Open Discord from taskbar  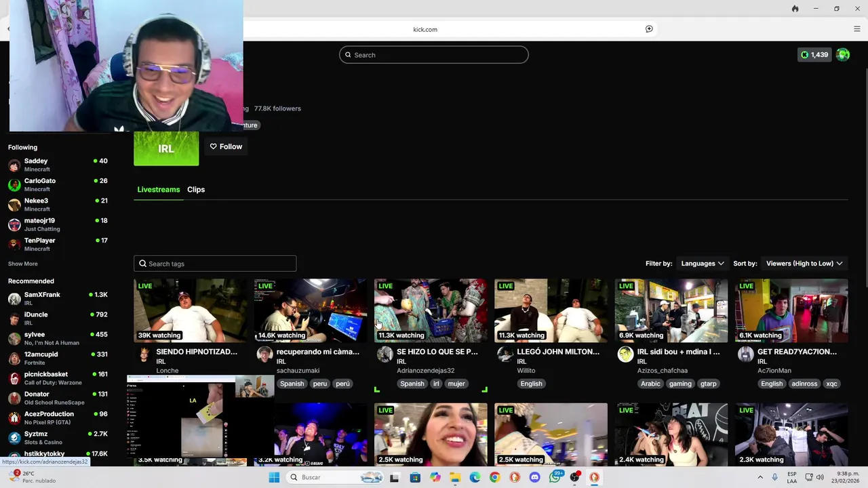point(534,477)
